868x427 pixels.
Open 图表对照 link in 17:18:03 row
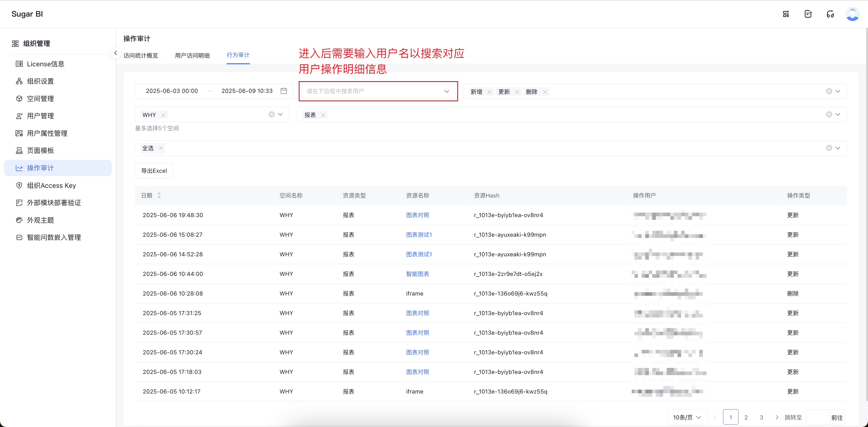pos(417,372)
